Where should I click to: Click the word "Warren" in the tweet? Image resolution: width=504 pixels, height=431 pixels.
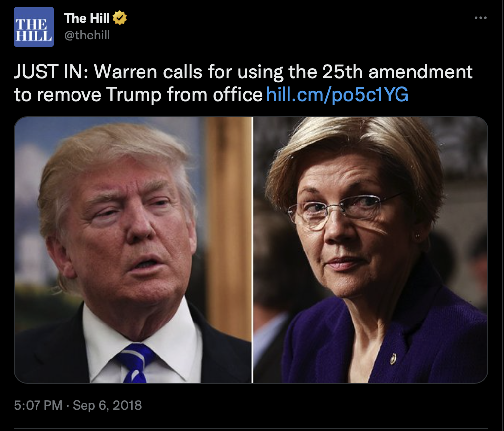point(125,72)
